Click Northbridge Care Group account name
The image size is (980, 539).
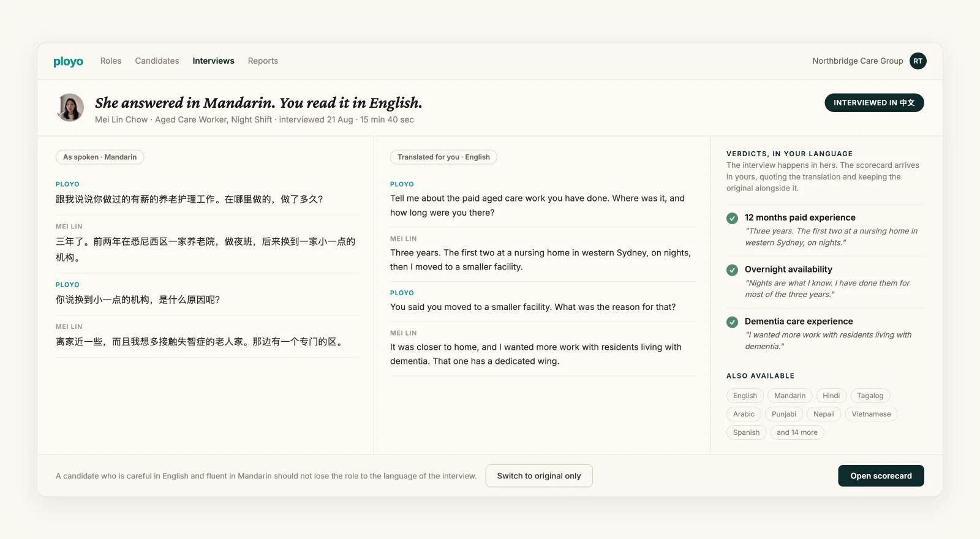click(858, 61)
